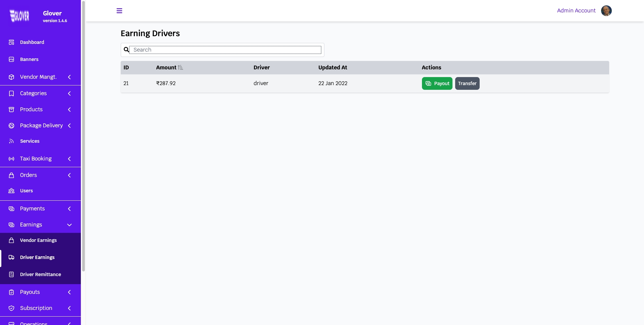Click the Users group icon
The width and height of the screenshot is (644, 325).
click(x=11, y=191)
